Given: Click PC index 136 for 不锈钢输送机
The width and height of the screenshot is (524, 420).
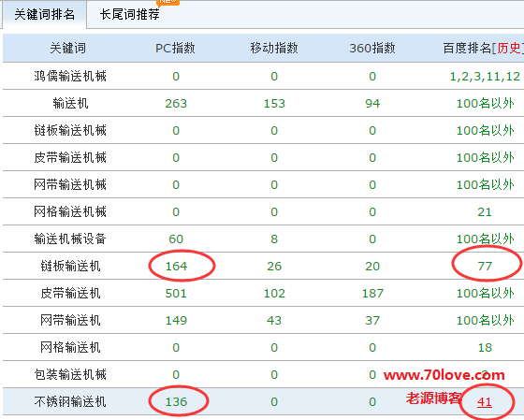Looking at the screenshot, I should coord(176,401).
